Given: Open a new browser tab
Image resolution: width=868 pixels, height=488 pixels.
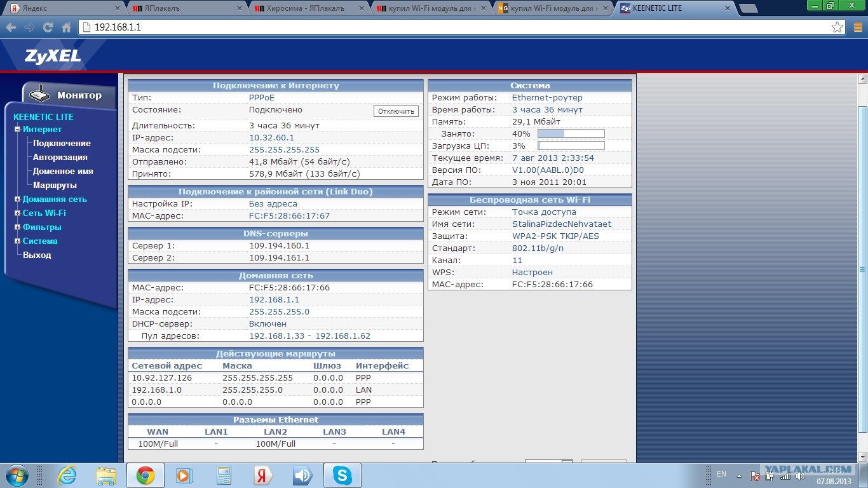Looking at the screenshot, I should pos(749,8).
